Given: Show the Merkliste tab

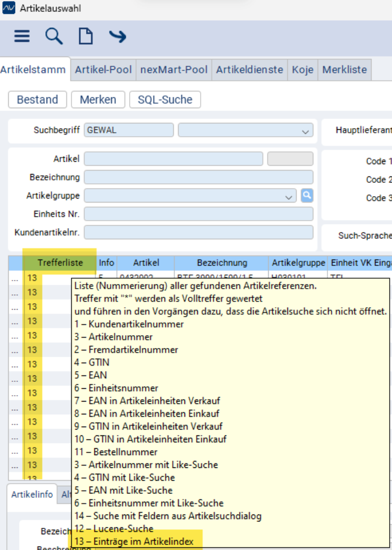Looking at the screenshot, I should [344, 70].
